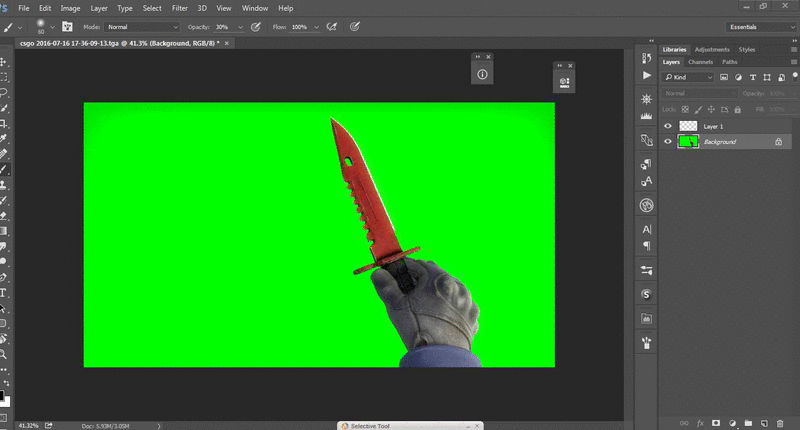
Task: Add a layer mask icon
Action: (x=716, y=423)
